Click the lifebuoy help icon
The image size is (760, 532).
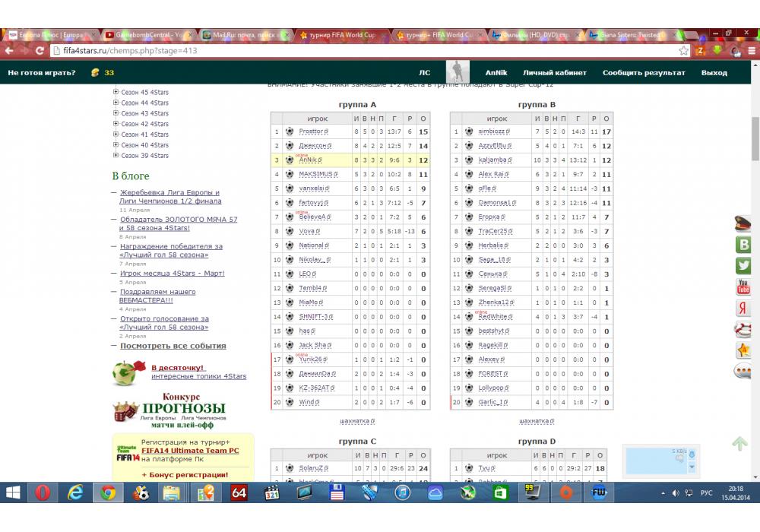(x=743, y=329)
